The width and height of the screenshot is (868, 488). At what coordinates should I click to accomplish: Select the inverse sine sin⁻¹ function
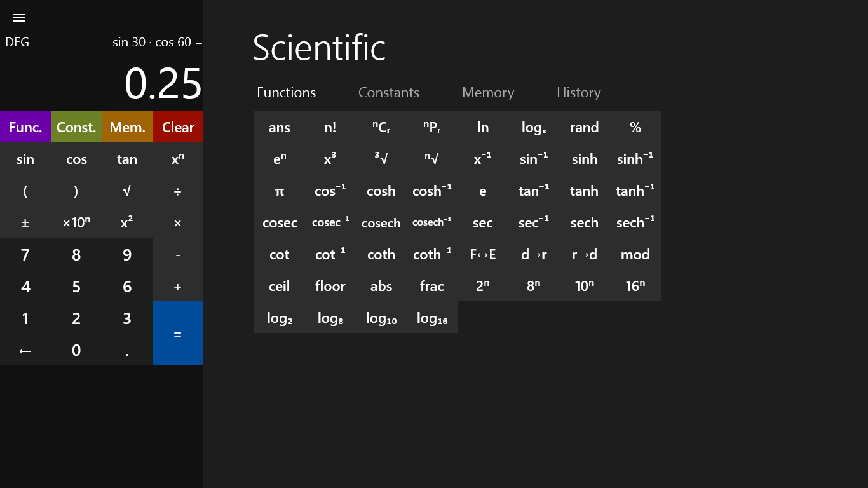[x=533, y=159]
